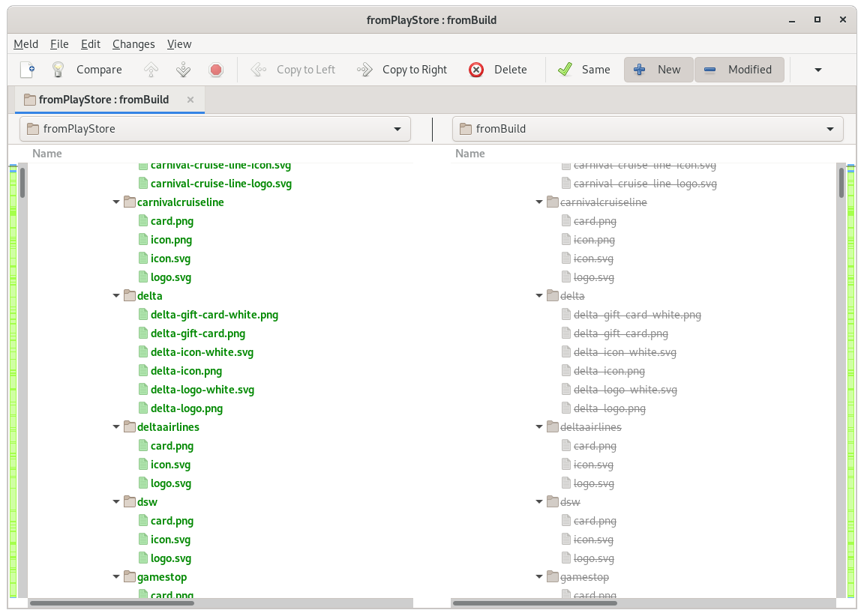The height and width of the screenshot is (616, 864).
Task: Click the next change down arrow
Action: (x=184, y=70)
